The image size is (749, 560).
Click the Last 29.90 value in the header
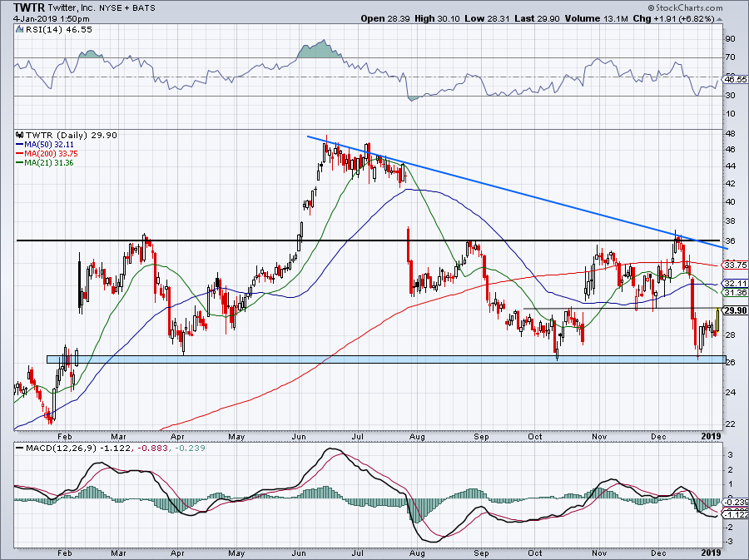tap(538, 18)
